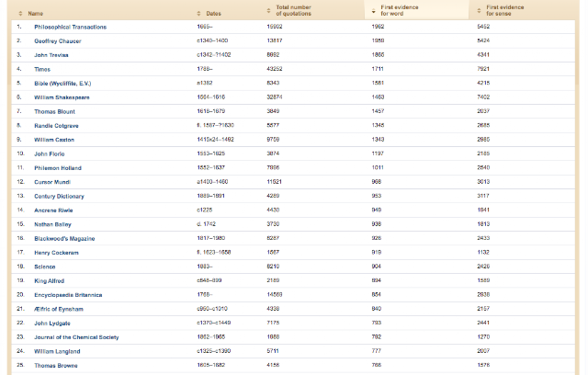Screen dimensions: 588x375
Task: Open Encyclopaedia Britannica entry
Action: pyautogui.click(x=68, y=295)
